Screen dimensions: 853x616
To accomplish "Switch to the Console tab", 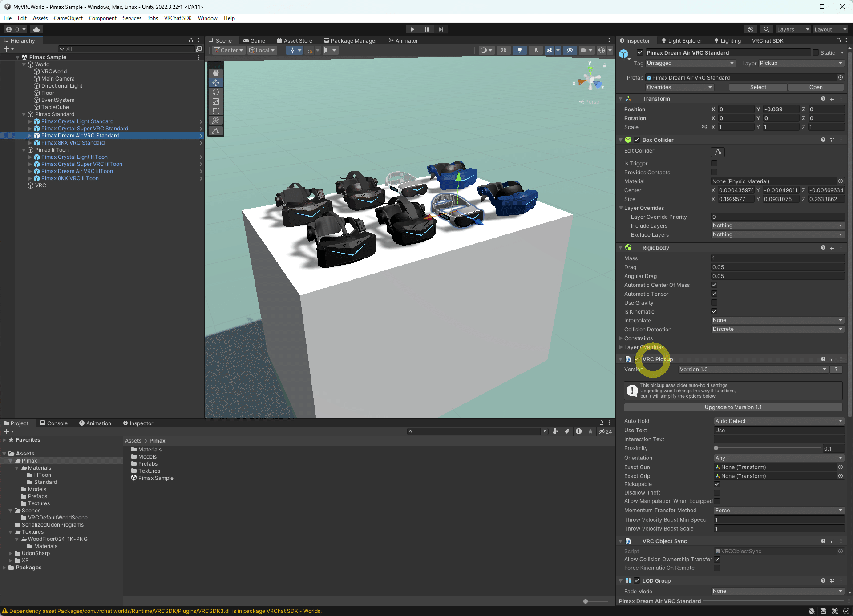I will [54, 423].
